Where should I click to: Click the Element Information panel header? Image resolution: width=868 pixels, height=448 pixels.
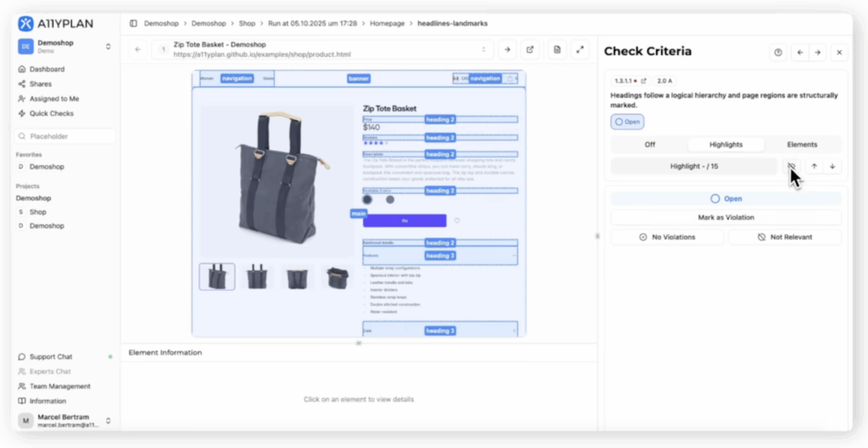(x=165, y=352)
